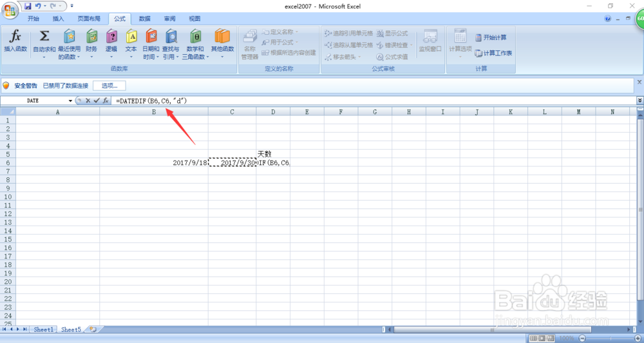This screenshot has height=343, width=644.
Task: Open Recently Used functions (最近使用的函数)
Action: point(69,44)
